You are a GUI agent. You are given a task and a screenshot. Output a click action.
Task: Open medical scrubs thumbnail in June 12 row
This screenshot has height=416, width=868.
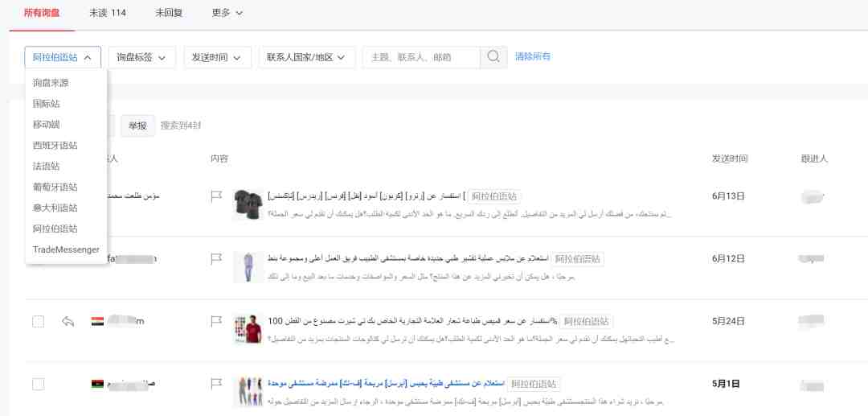(248, 267)
